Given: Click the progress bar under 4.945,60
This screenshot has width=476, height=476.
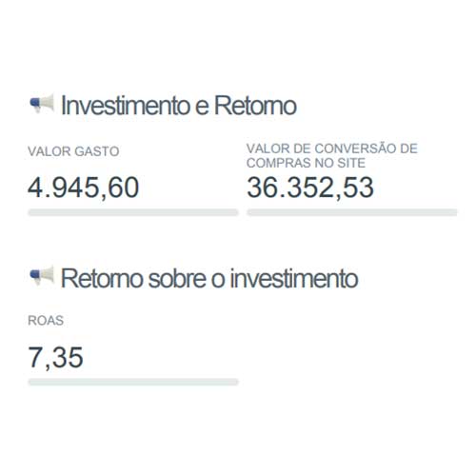Looking at the screenshot, I should coord(133,212).
